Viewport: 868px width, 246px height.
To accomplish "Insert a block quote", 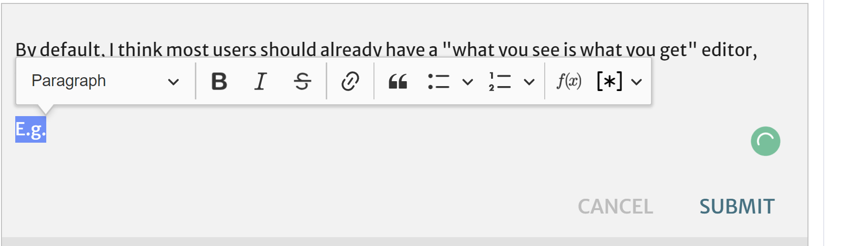I will click(x=398, y=81).
